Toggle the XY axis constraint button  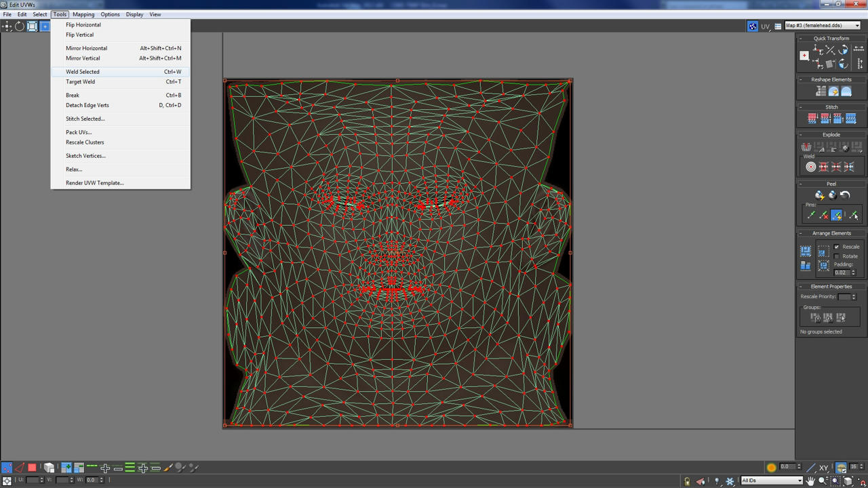click(823, 468)
